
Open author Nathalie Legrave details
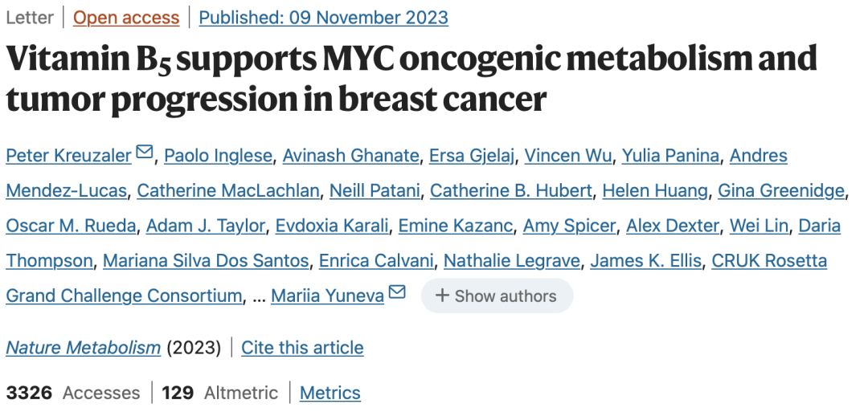511,261
